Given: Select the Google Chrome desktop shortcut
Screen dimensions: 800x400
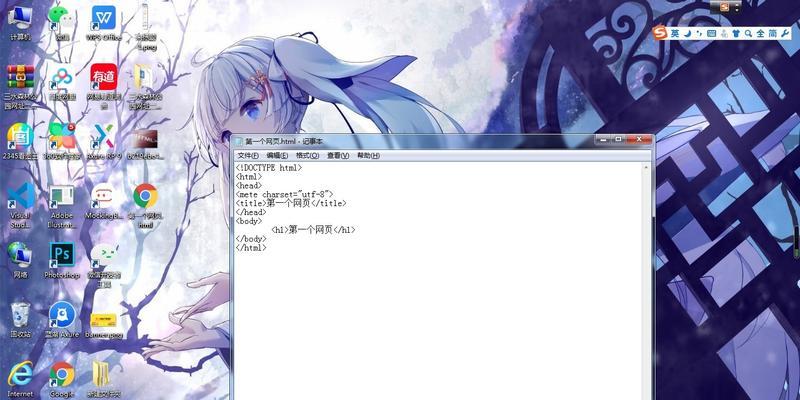Looking at the screenshot, I should [x=62, y=380].
